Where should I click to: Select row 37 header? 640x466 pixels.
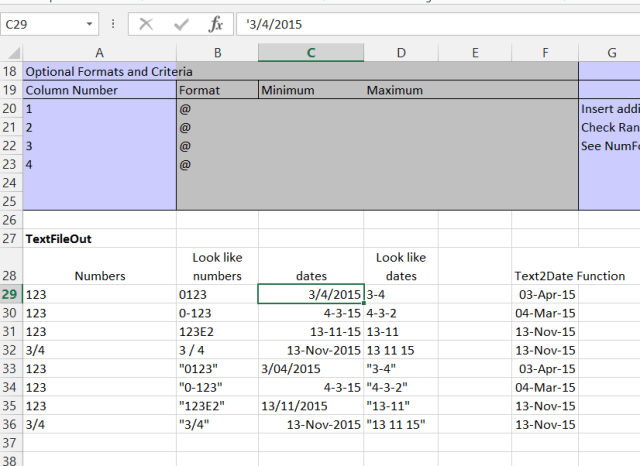coord(11,443)
